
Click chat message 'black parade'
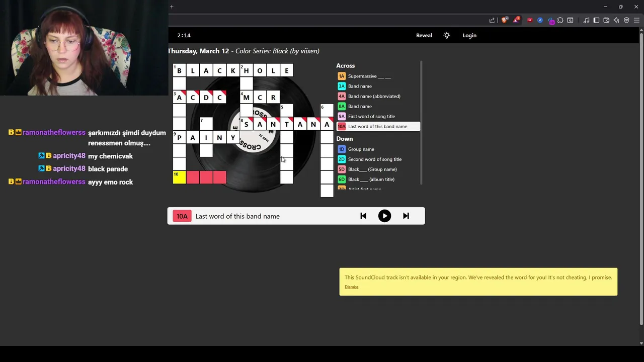[x=108, y=169]
